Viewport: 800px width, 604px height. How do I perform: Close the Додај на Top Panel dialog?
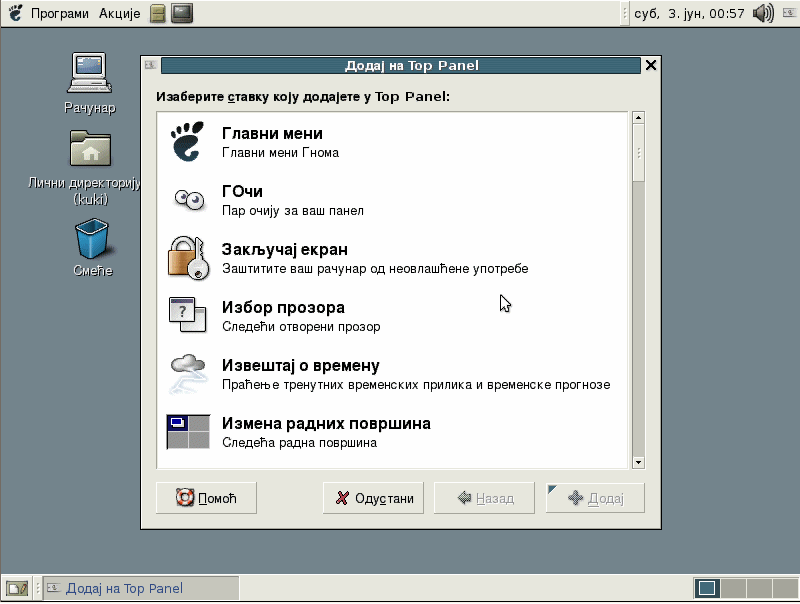pyautogui.click(x=651, y=65)
